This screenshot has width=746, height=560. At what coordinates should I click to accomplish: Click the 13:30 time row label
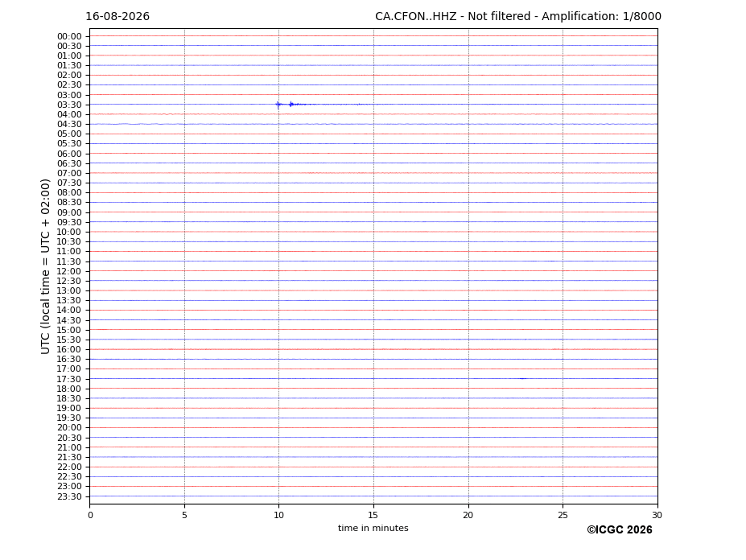[x=69, y=301]
